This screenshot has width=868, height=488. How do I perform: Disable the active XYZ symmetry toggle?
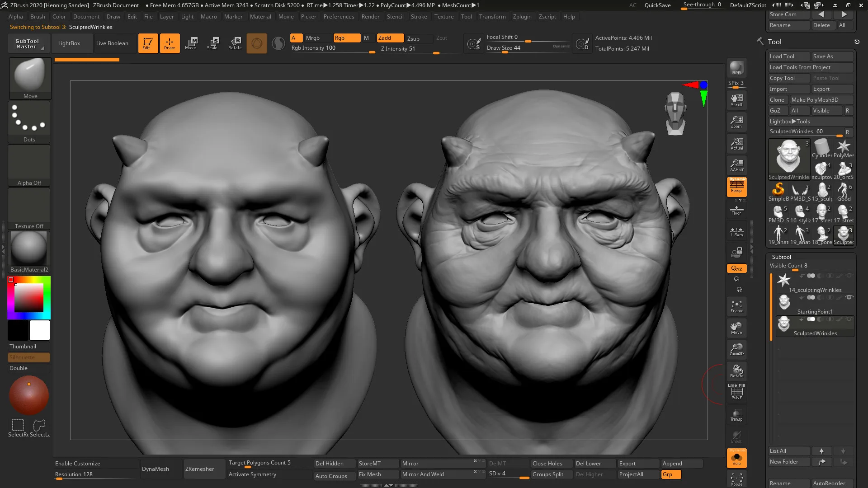tap(736, 268)
